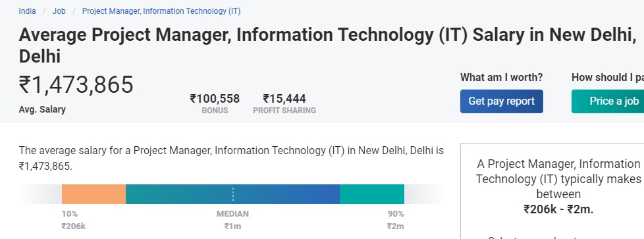Viewport: 644px width, 239px height.
Task: Click the ₹206k label under 10%
Action: (x=74, y=226)
